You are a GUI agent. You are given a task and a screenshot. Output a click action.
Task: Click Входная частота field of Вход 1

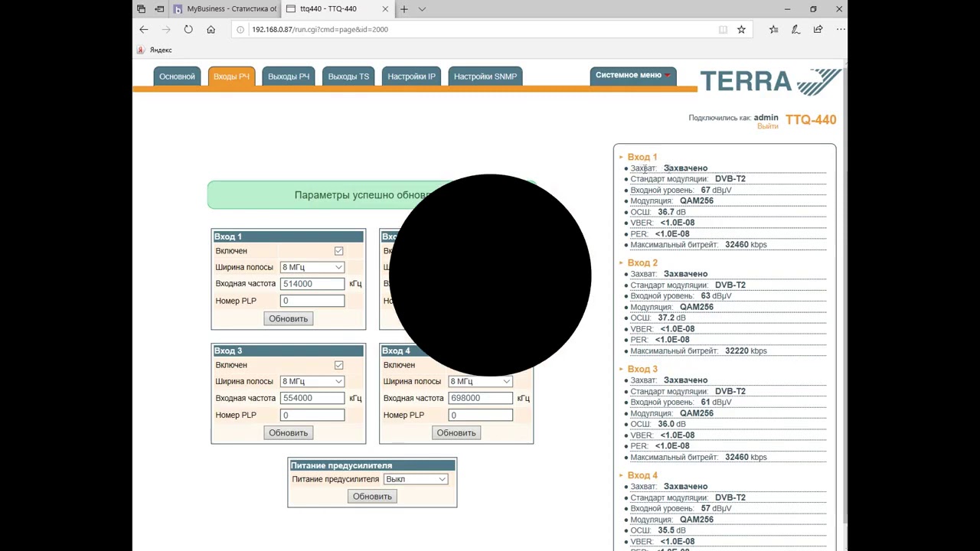click(312, 284)
